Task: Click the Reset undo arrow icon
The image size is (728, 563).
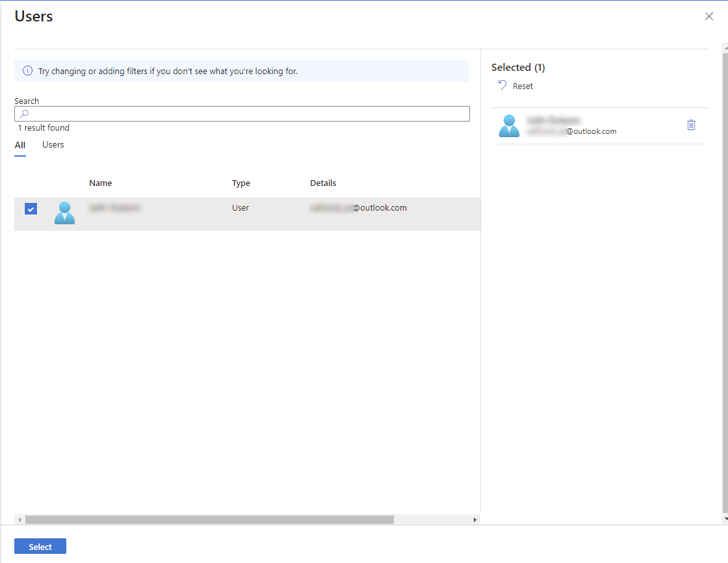Action: click(x=502, y=85)
